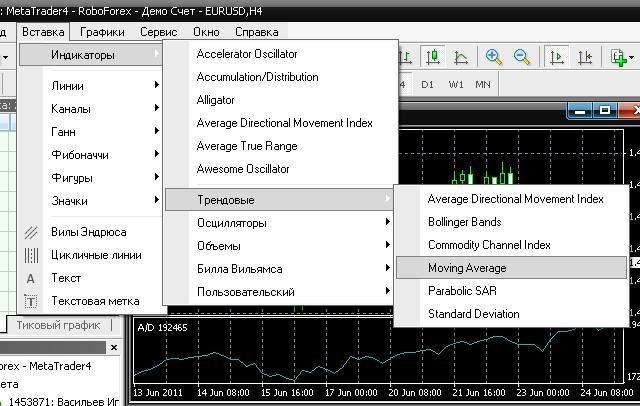Toggle the auto scroll chart icon
This screenshot has width=640, height=406.
(x=556, y=57)
